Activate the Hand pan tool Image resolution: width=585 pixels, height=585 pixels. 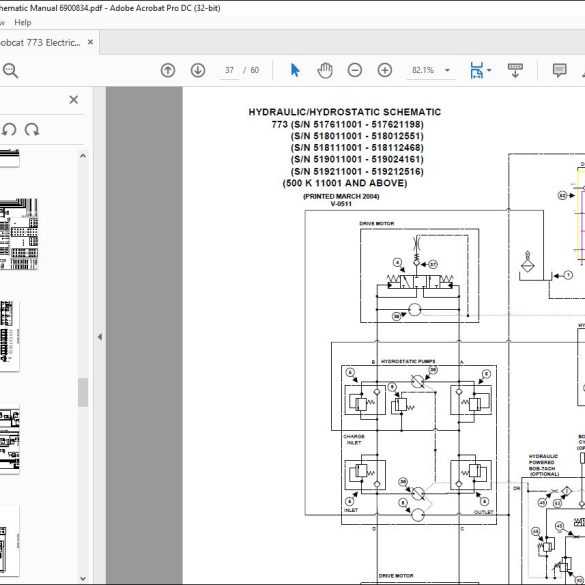(325, 70)
